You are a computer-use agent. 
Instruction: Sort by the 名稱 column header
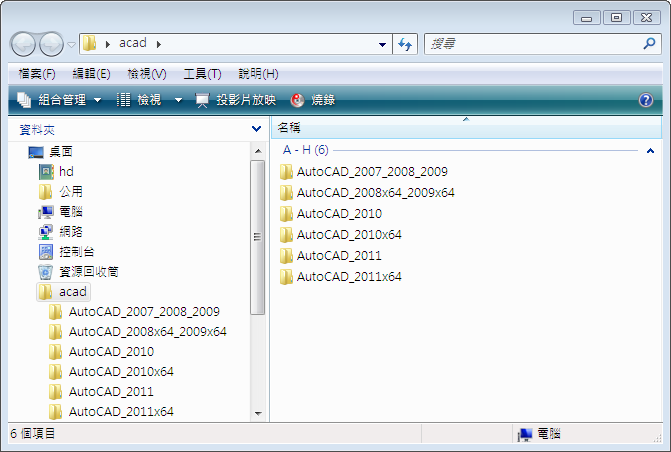tap(466, 128)
